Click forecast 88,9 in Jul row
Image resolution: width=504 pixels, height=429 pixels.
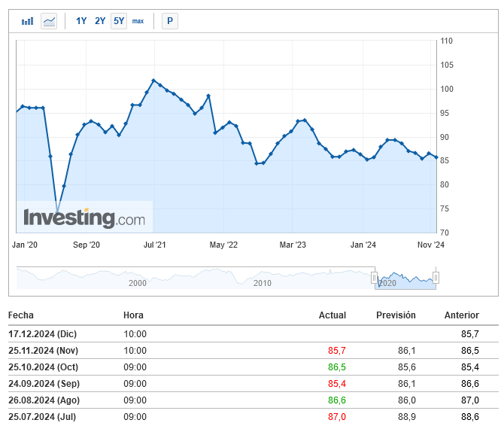click(407, 417)
